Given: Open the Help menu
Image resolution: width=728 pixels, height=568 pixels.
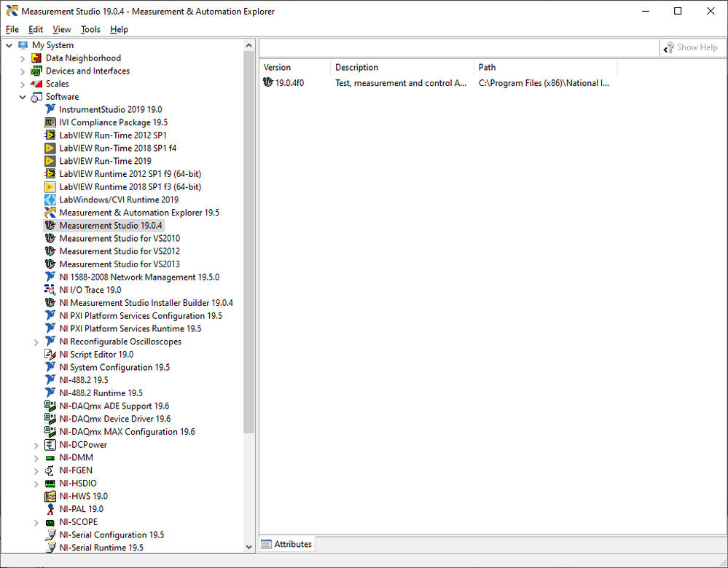Looking at the screenshot, I should tap(120, 29).
